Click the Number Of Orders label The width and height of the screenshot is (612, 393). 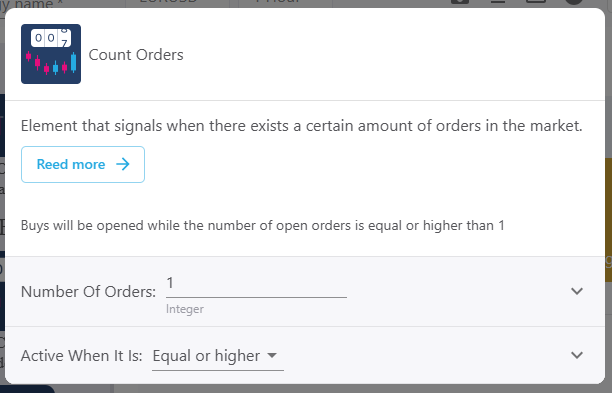[x=88, y=292]
